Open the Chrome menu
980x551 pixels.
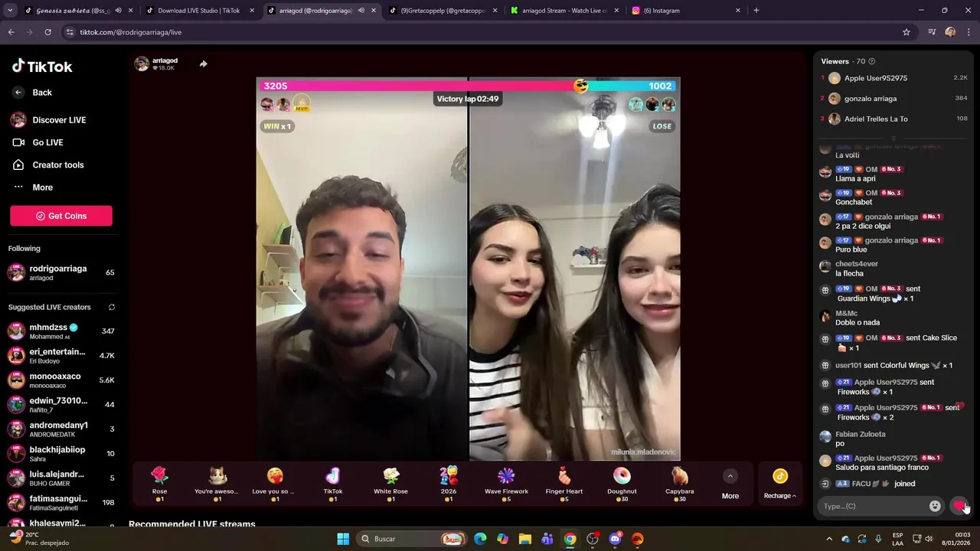coord(969,32)
